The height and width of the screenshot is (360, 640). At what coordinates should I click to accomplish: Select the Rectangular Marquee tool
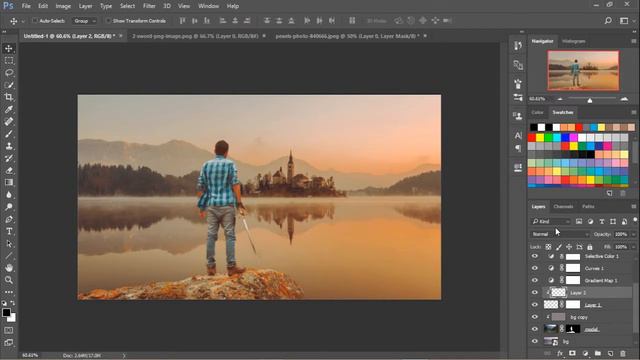[9, 61]
